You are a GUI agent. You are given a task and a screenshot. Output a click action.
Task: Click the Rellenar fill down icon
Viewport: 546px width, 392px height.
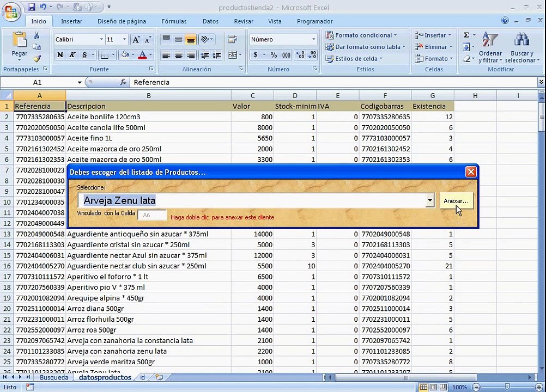coord(466,47)
